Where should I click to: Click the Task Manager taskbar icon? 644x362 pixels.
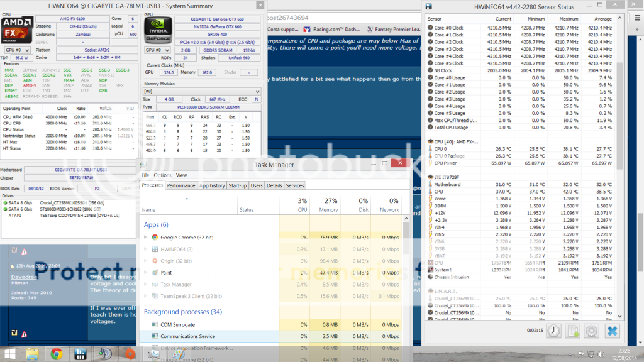(155, 354)
